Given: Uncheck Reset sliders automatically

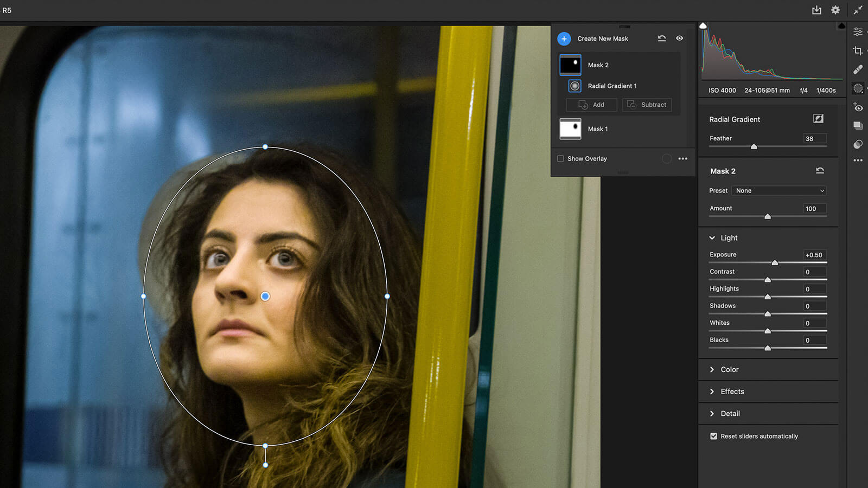Looking at the screenshot, I should click(x=713, y=436).
